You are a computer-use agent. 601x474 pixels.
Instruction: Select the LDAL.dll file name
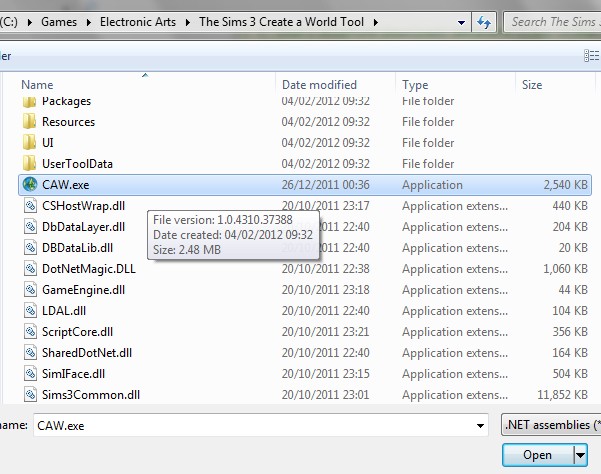(x=64, y=311)
